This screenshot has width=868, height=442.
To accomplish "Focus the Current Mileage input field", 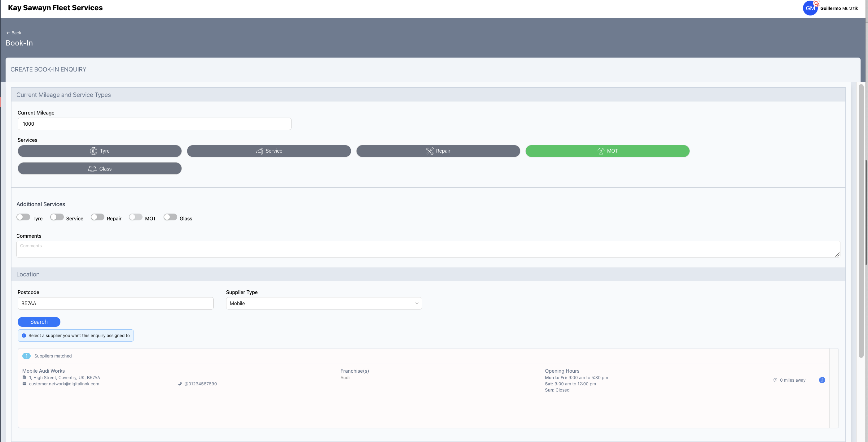I will (154, 124).
